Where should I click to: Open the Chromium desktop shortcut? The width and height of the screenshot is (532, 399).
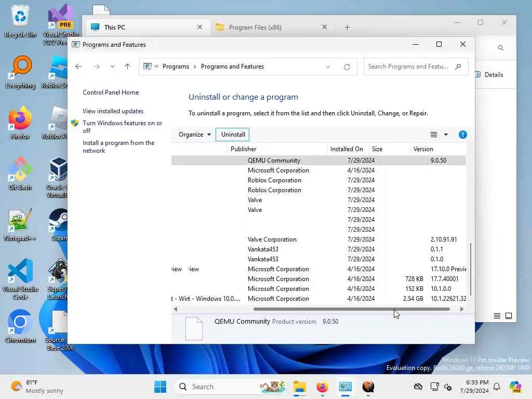click(x=20, y=326)
